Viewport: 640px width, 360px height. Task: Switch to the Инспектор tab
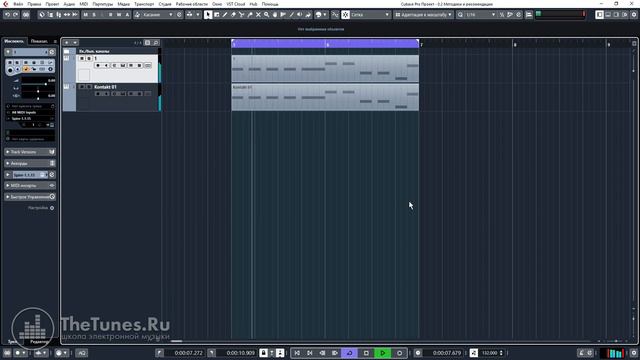pos(14,41)
